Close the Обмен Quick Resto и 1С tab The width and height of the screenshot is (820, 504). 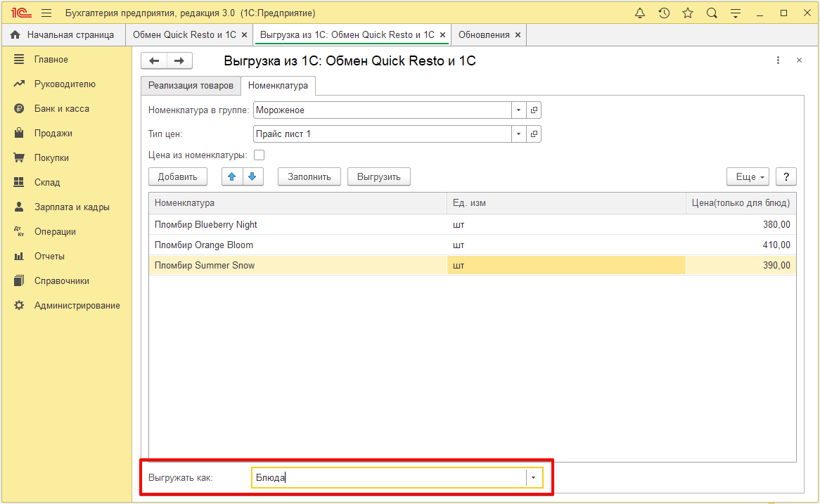[x=244, y=35]
